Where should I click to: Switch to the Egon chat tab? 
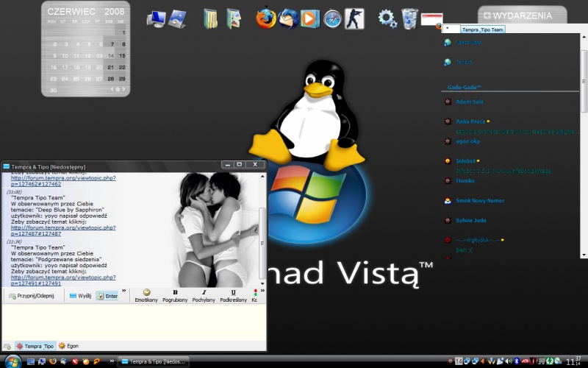click(x=68, y=346)
